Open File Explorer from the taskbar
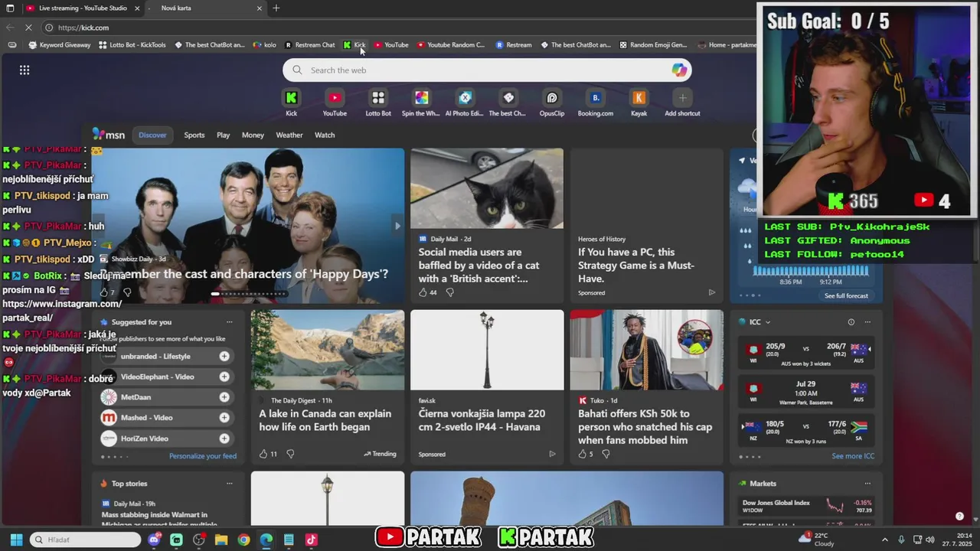This screenshot has width=980, height=551. pos(221,540)
